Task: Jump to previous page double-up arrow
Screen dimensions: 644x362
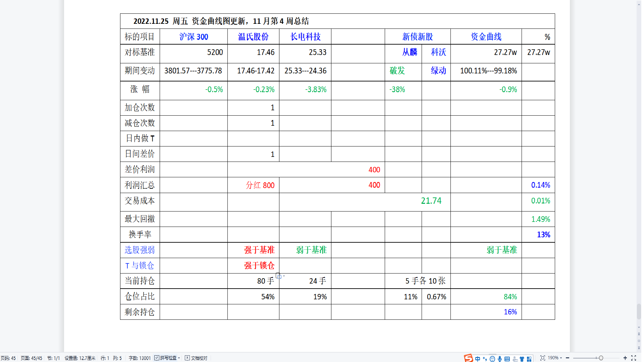Action: click(639, 334)
